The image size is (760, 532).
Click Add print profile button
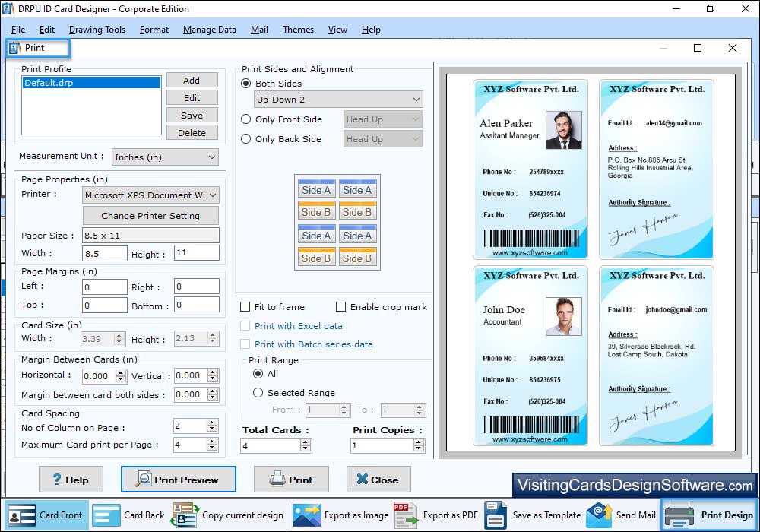(192, 80)
